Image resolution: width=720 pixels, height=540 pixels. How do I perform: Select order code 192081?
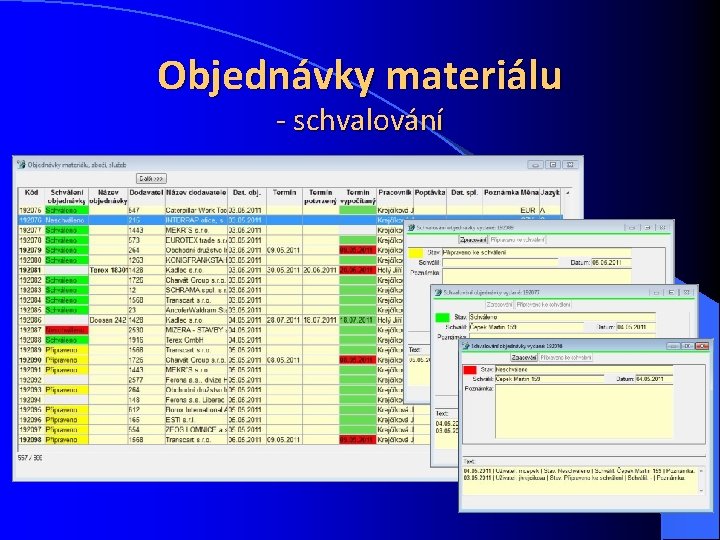pyautogui.click(x=31, y=270)
